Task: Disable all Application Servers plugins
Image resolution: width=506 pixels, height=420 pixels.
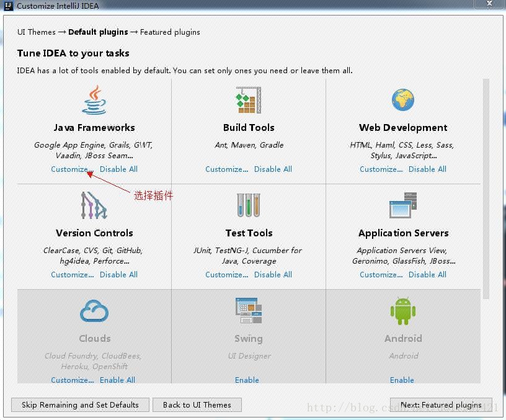Action: click(427, 275)
